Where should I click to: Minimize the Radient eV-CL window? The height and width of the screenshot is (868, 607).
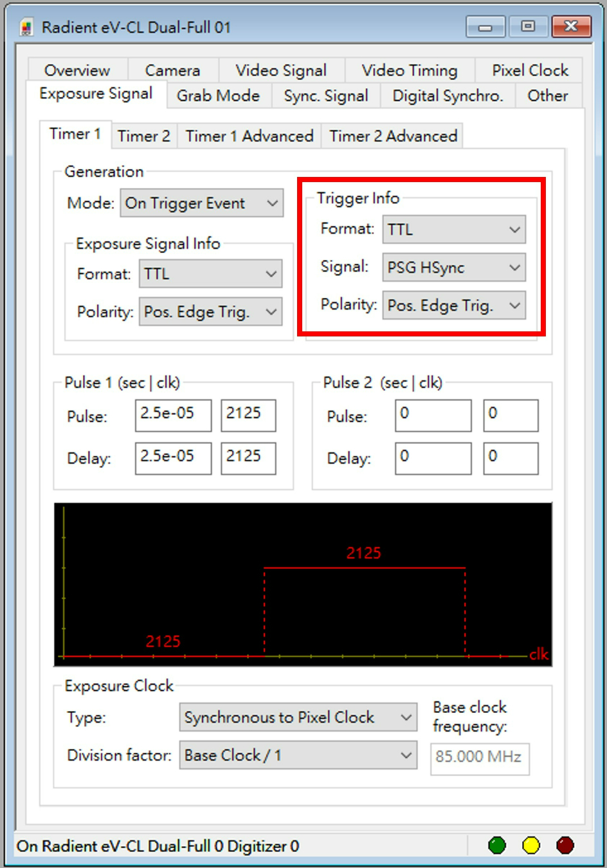tap(485, 27)
